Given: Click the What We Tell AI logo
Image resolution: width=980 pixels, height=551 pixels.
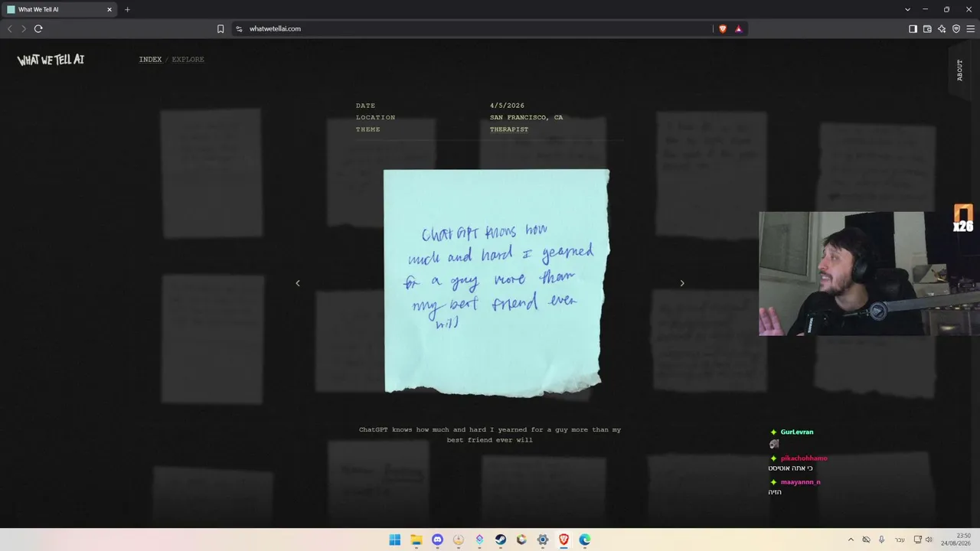Looking at the screenshot, I should [51, 60].
